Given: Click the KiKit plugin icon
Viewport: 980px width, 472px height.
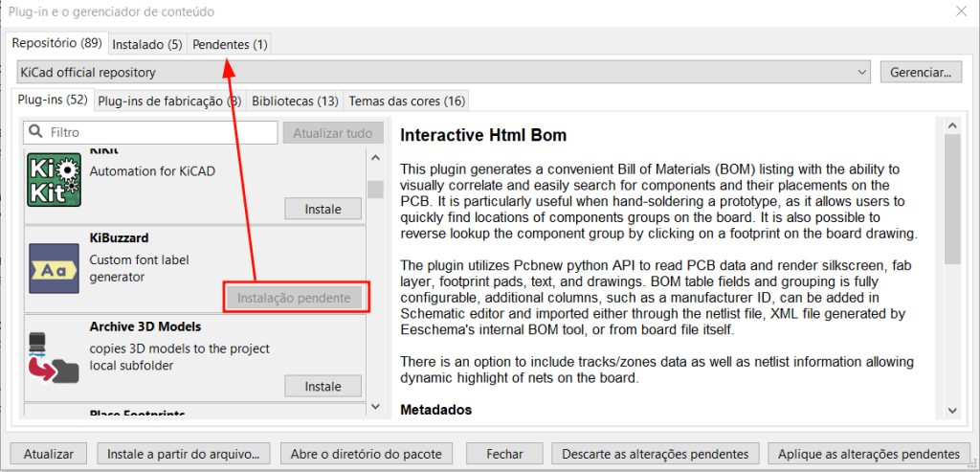Looking at the screenshot, I should pos(55,180).
